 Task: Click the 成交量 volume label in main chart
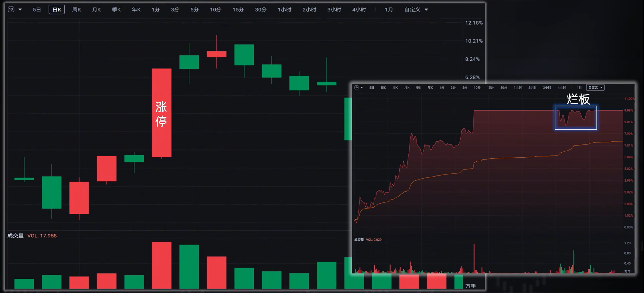(x=16, y=236)
